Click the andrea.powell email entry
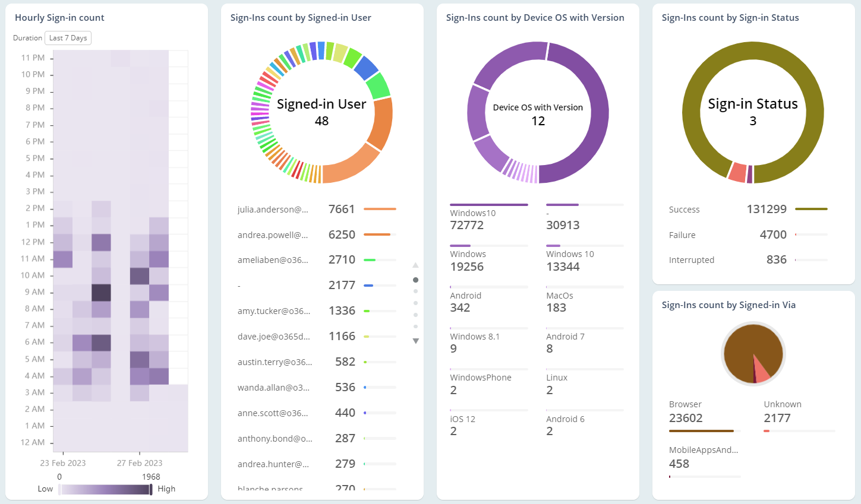This screenshot has height=504, width=861. click(x=273, y=234)
